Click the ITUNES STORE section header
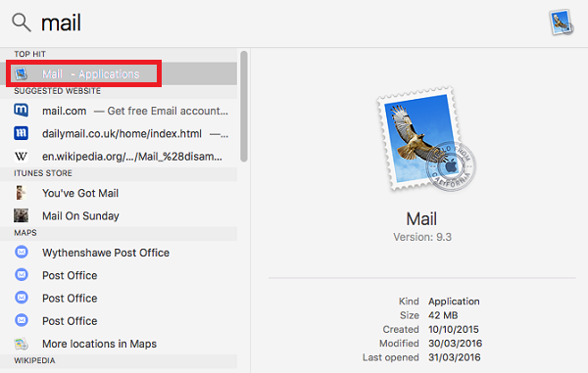Image resolution: width=588 pixels, height=373 pixels. tap(43, 173)
